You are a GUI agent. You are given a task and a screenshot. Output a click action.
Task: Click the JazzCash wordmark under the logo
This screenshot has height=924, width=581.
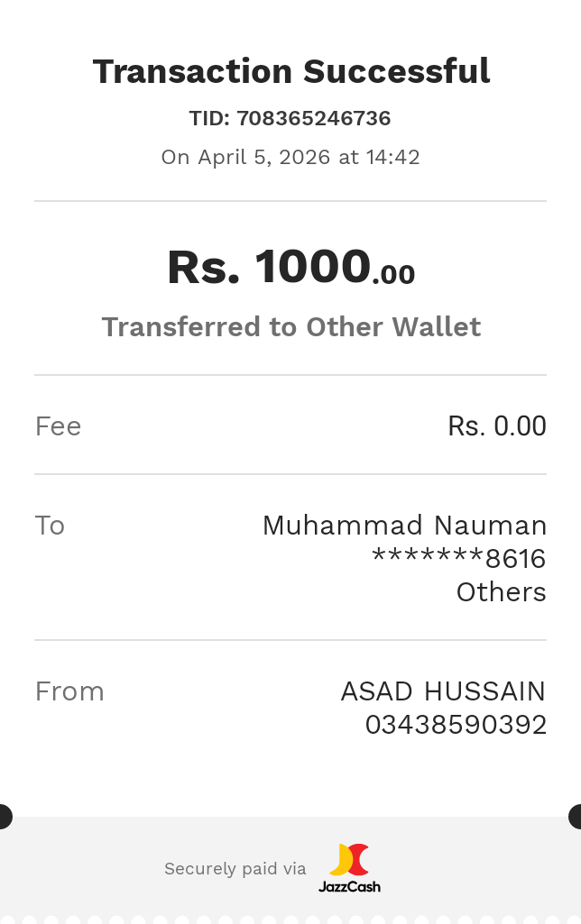pos(349,886)
